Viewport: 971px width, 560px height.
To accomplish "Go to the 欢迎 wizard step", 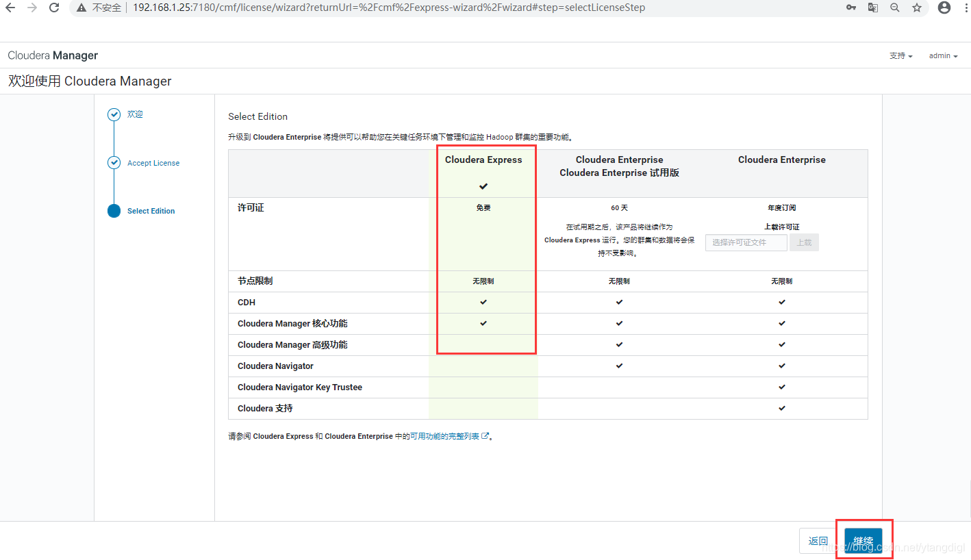I will tap(135, 114).
